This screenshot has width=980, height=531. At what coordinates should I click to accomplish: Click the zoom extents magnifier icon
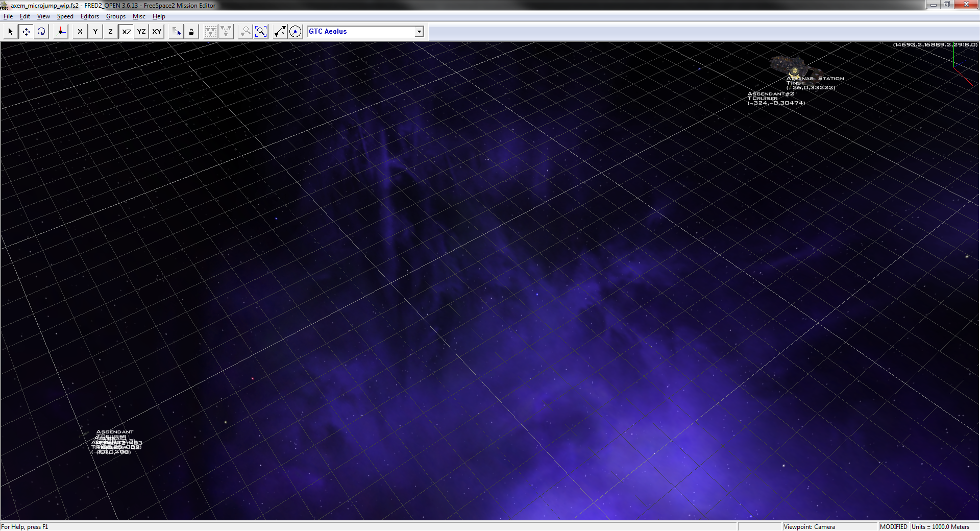[x=261, y=32]
